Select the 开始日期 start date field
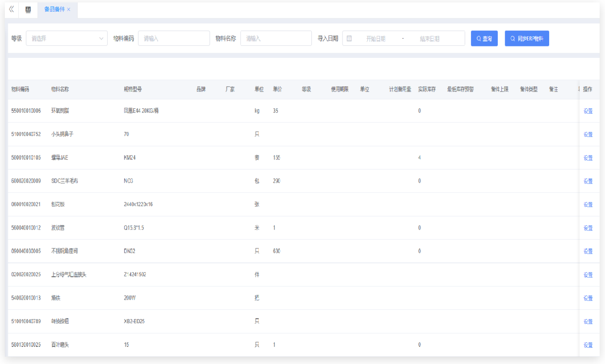The image size is (605, 364). 376,39
